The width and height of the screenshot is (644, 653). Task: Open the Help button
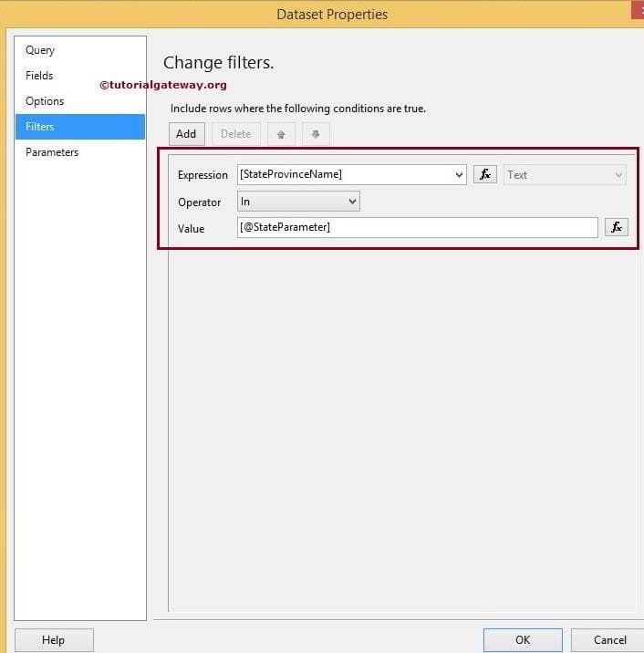tap(54, 639)
